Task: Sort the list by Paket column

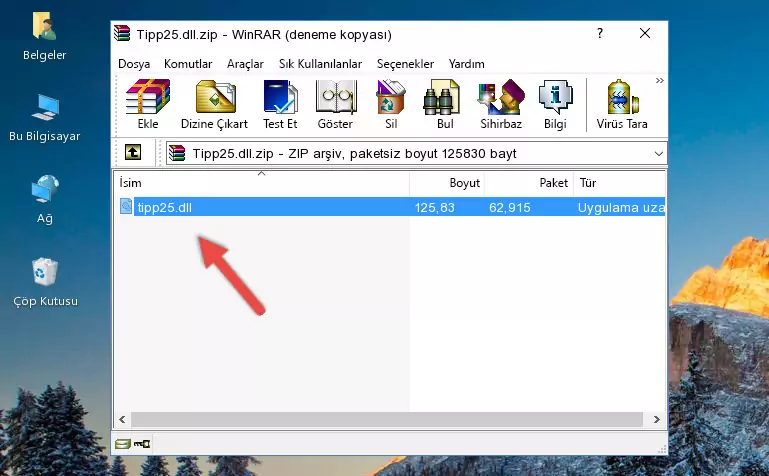Action: click(x=529, y=183)
